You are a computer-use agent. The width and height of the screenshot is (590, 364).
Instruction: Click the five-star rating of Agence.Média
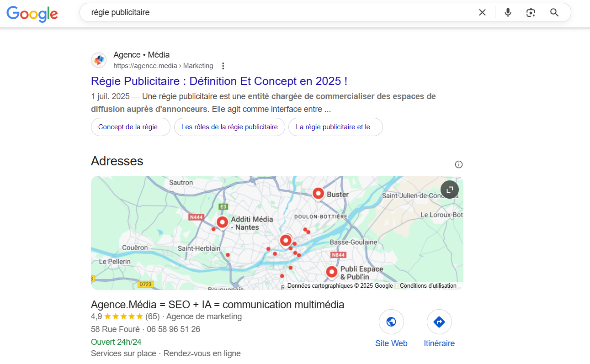pos(123,317)
